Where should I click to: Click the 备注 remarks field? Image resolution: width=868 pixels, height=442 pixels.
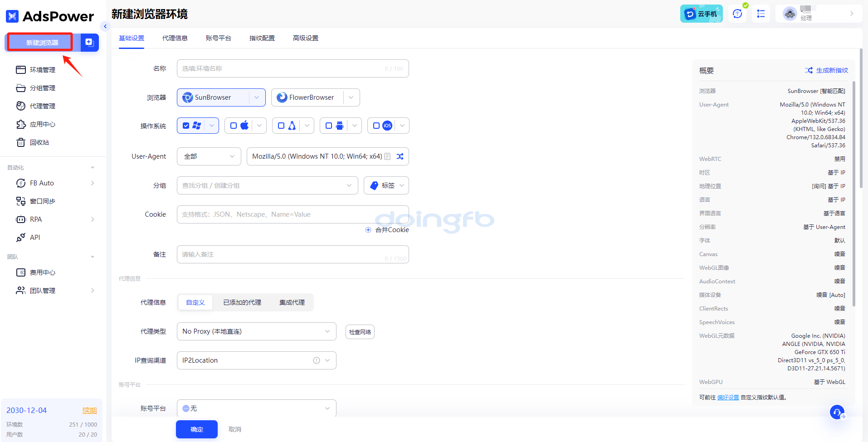click(x=293, y=254)
